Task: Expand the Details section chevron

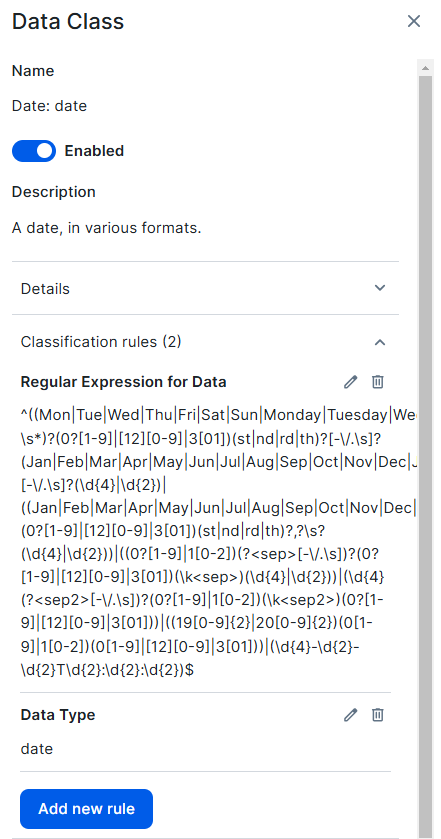Action: 380,288
